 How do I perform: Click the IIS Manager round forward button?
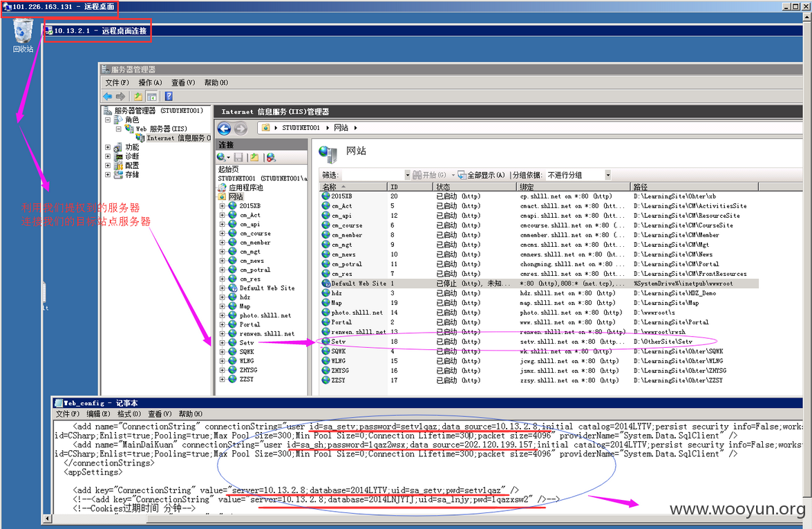240,128
